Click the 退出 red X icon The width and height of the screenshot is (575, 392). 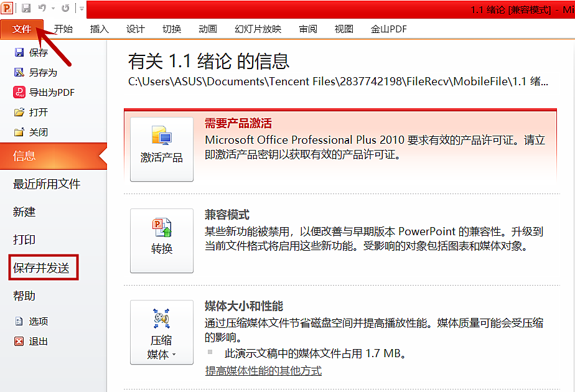tap(19, 342)
